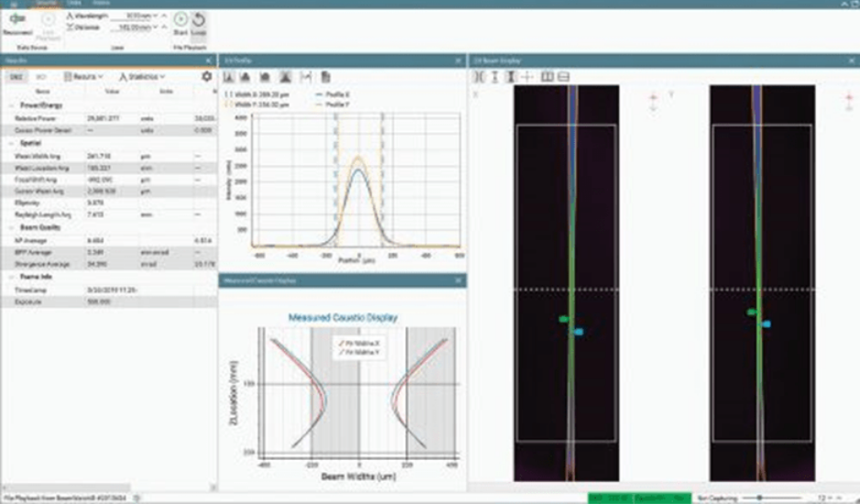
Task: Click first icon in 2D Beam Display toolbar
Action: coord(479,77)
